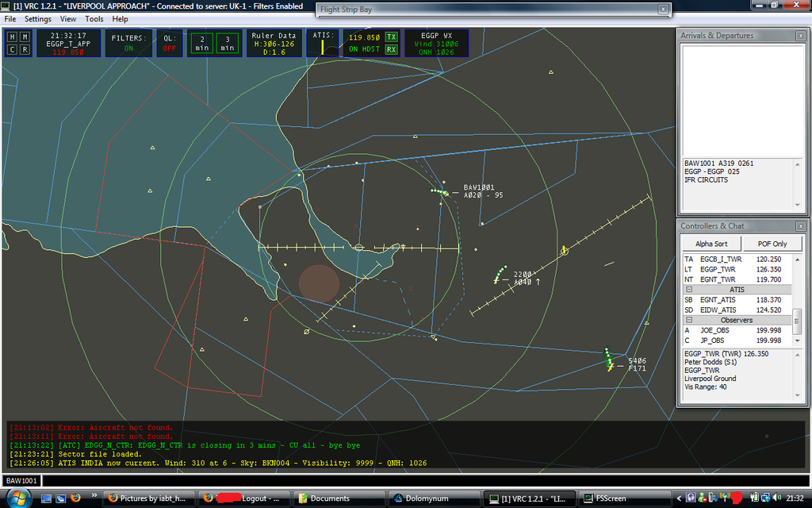Collapse the Observers group

(689, 320)
